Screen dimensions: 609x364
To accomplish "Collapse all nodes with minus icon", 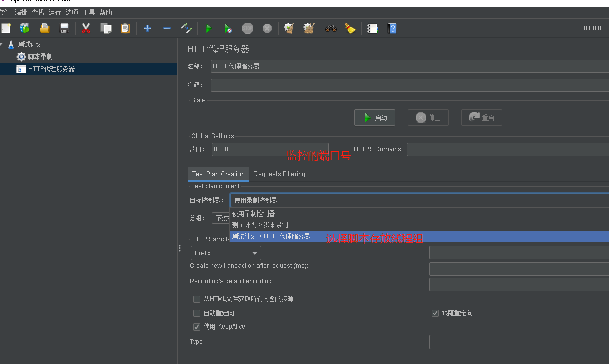I will (x=167, y=28).
